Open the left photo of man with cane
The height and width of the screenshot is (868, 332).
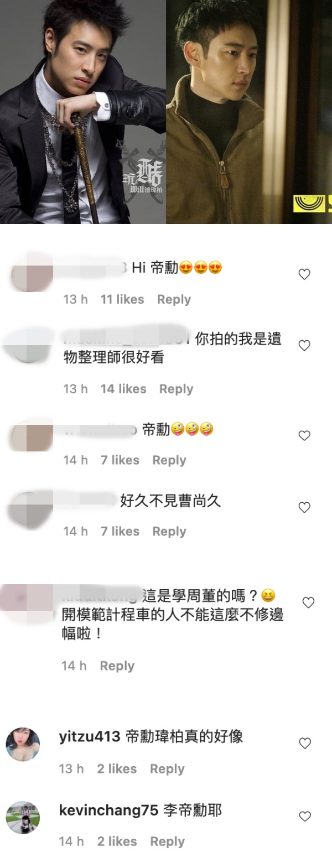pos(83,112)
